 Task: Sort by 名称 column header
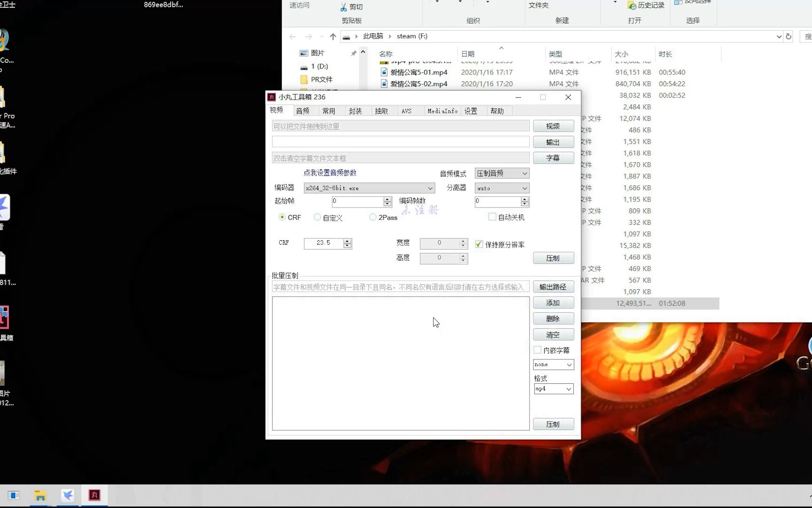point(386,54)
